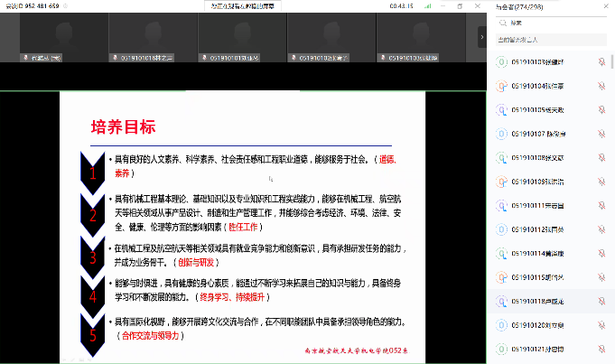Toggle microphone for participant 051910111
Screen dimensions: 615x364
(x=601, y=205)
